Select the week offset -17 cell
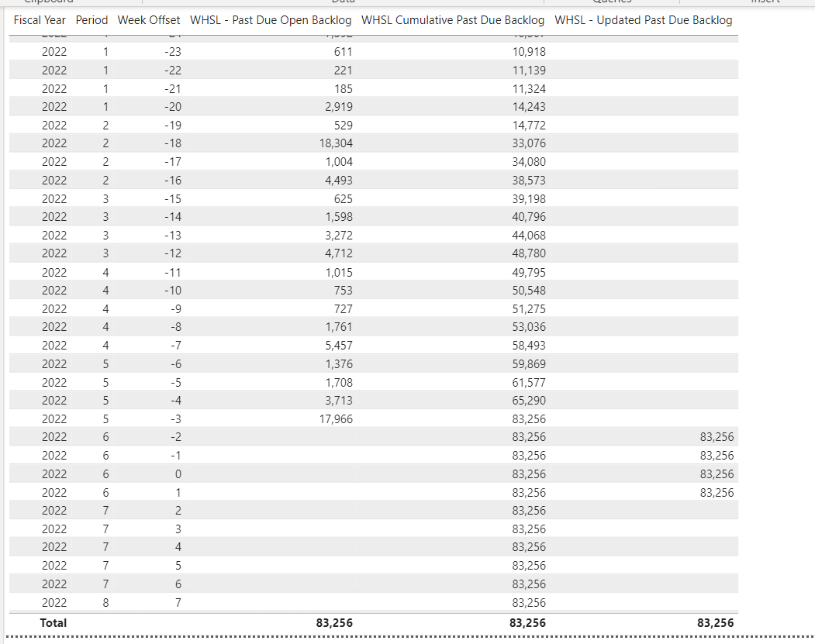 [x=173, y=162]
